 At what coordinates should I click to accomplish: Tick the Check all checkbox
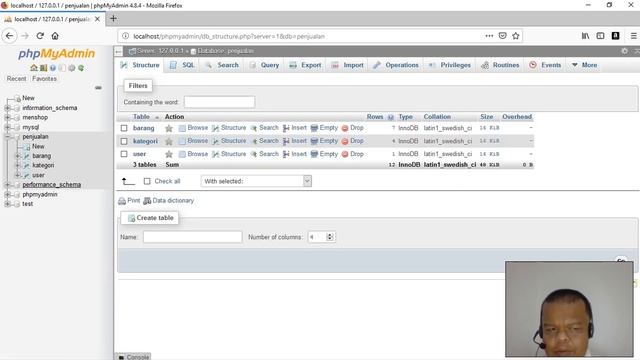click(x=147, y=181)
